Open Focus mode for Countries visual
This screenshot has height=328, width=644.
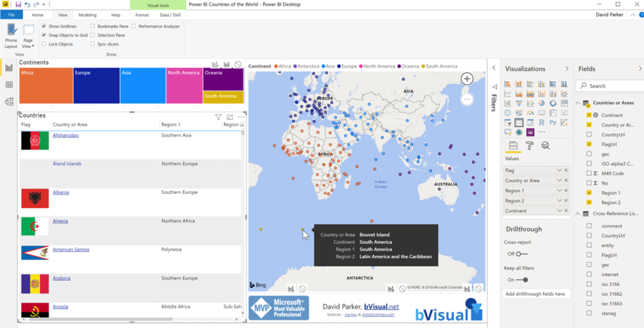coord(230,117)
